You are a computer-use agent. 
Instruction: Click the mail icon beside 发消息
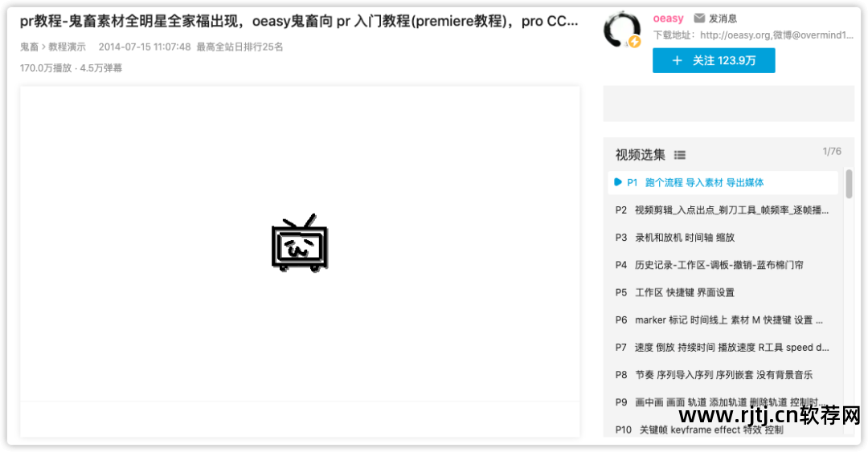coord(700,18)
